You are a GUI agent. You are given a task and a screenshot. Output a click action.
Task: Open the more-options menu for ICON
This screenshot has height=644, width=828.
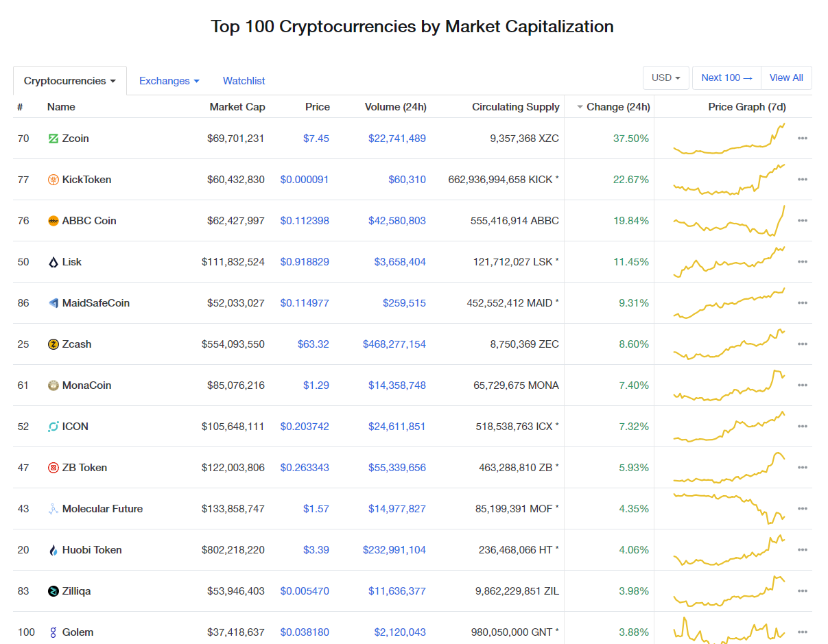pyautogui.click(x=803, y=427)
